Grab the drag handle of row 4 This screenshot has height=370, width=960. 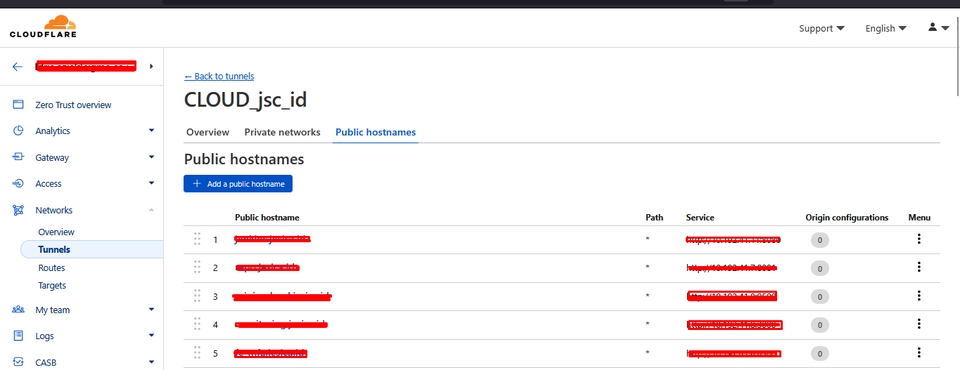click(197, 324)
